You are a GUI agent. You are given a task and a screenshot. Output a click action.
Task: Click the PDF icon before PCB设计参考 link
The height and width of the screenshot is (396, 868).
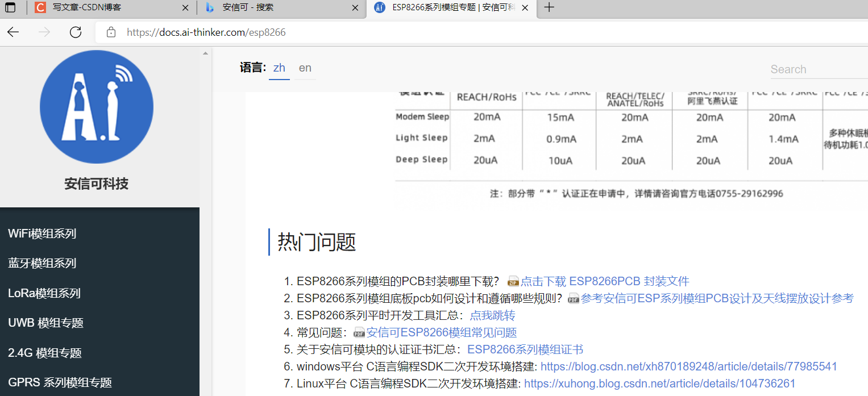[x=575, y=298]
